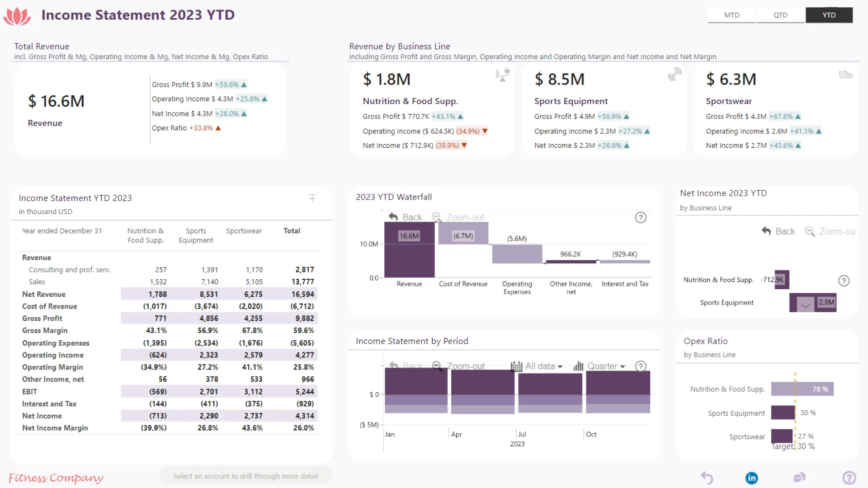Click the chat bubbles icon in the footer
Screen dimensions: 868x488
pos(799,478)
